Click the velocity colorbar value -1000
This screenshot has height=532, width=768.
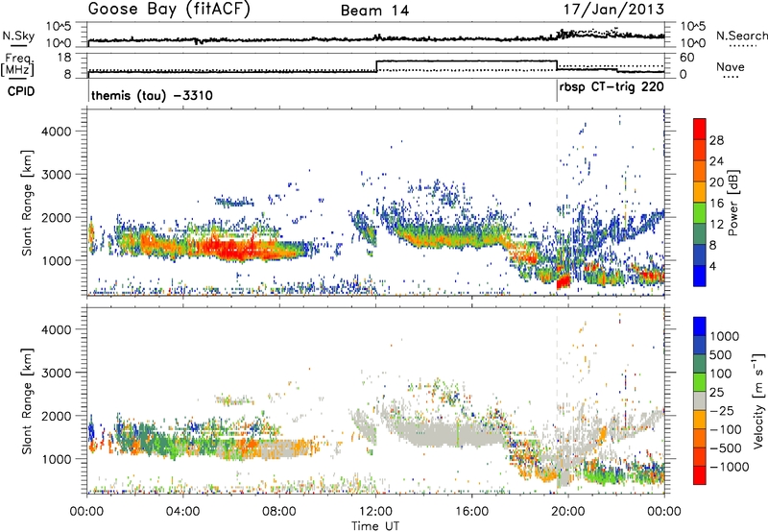point(729,467)
